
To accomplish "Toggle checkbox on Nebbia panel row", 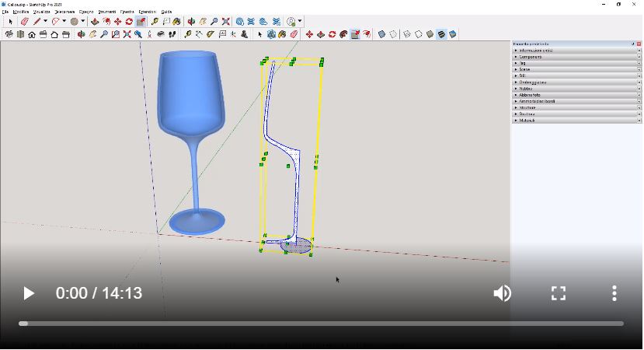I will (639, 89).
